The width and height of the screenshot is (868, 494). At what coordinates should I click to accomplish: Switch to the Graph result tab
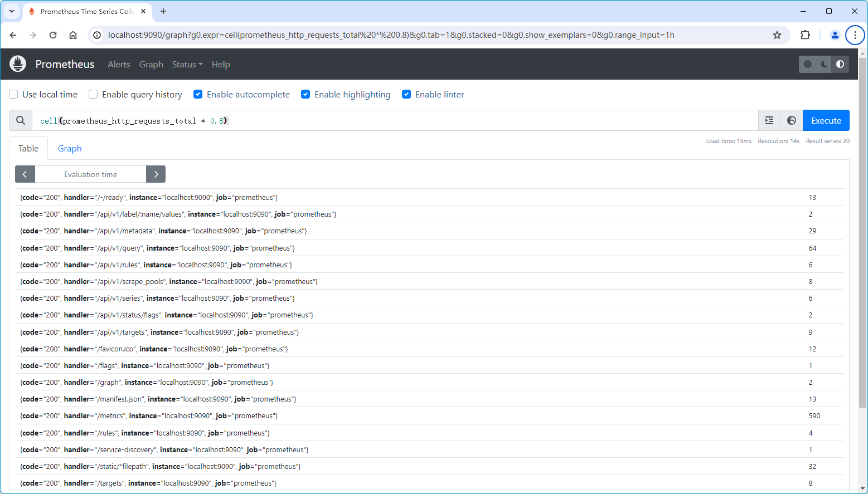coord(70,148)
